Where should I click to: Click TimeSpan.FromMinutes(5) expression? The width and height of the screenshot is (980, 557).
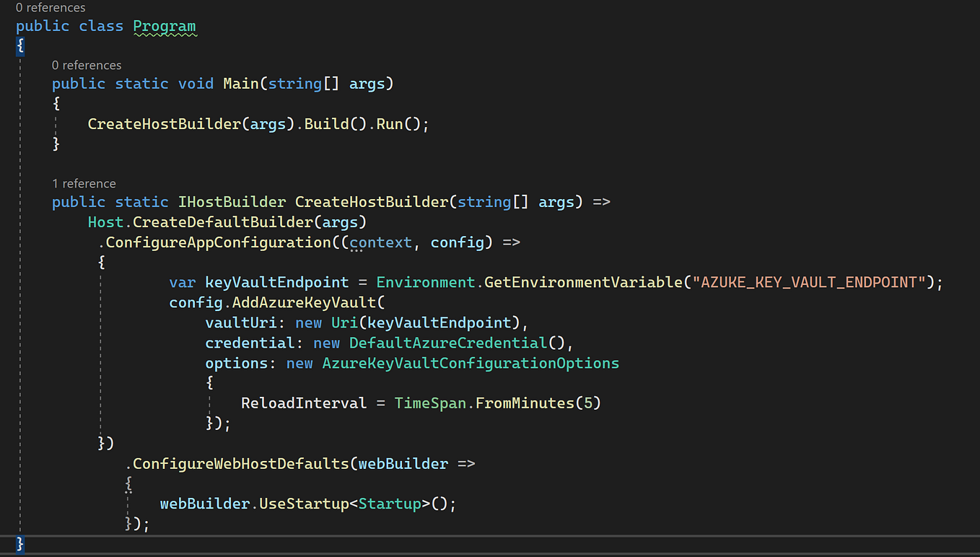coord(496,403)
